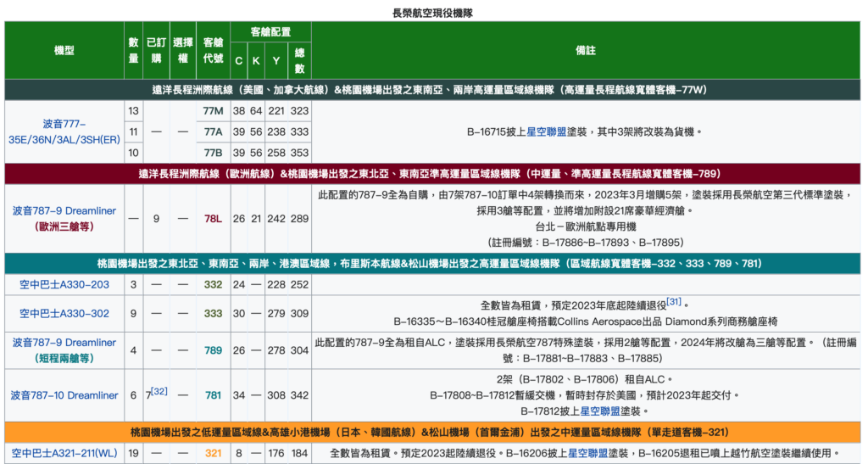The width and height of the screenshot is (868, 464).
Task: Click the 客艙代號 column header
Action: [x=213, y=50]
